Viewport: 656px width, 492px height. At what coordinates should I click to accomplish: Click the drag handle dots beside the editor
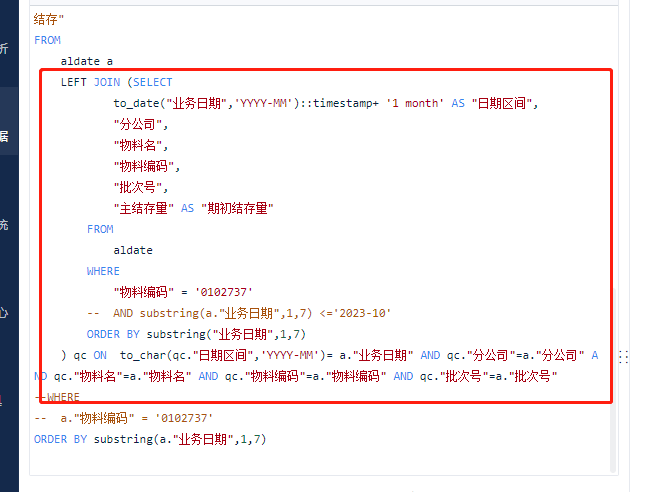[x=623, y=356]
